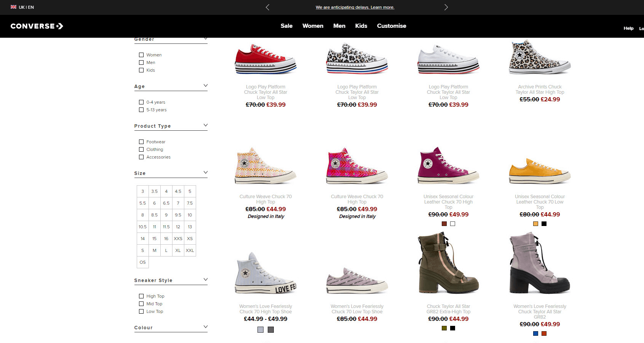644x343 pixels.
Task: Choose red swatch for Love Fearlessly GR82
Action: [544, 333]
